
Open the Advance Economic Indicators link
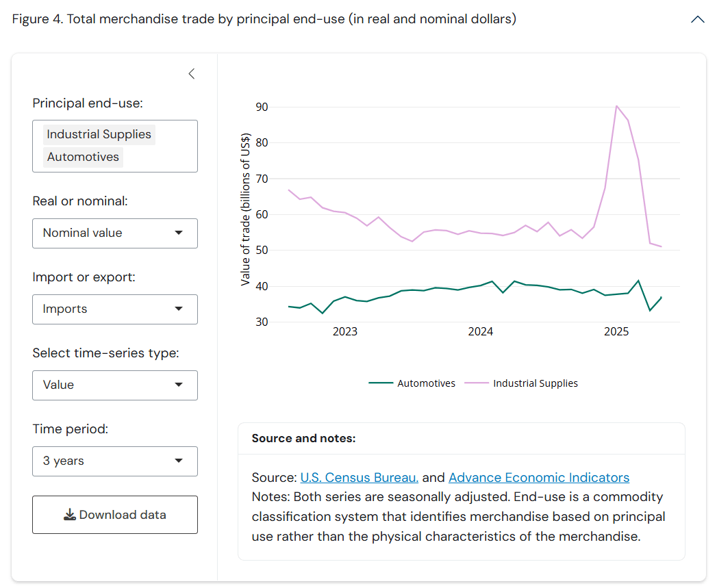coord(539,478)
